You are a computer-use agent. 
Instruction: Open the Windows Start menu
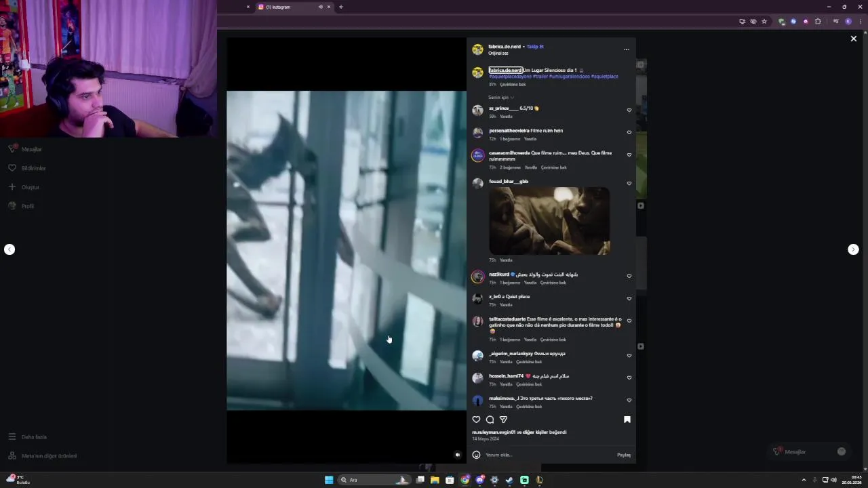(329, 480)
